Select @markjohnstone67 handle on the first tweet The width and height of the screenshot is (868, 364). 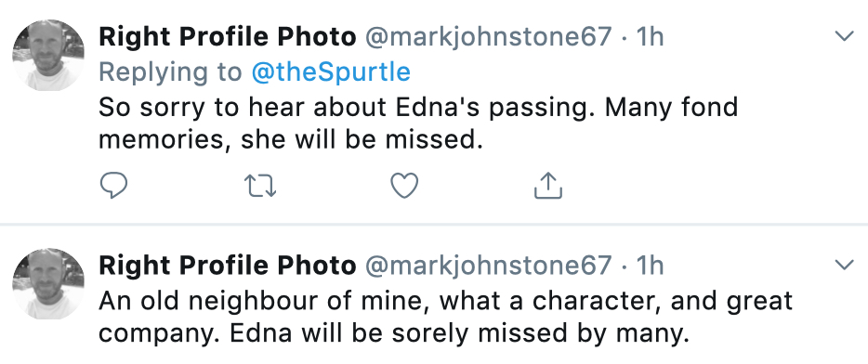click(488, 37)
